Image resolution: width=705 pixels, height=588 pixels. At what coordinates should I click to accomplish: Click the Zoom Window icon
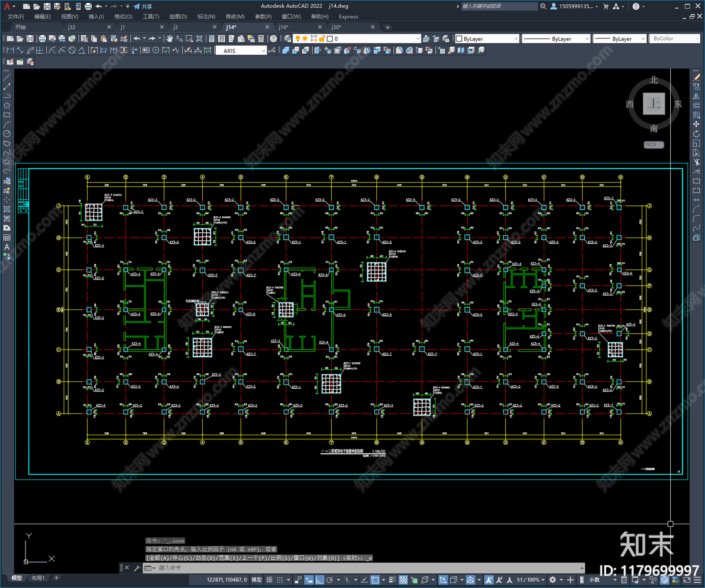(189, 39)
